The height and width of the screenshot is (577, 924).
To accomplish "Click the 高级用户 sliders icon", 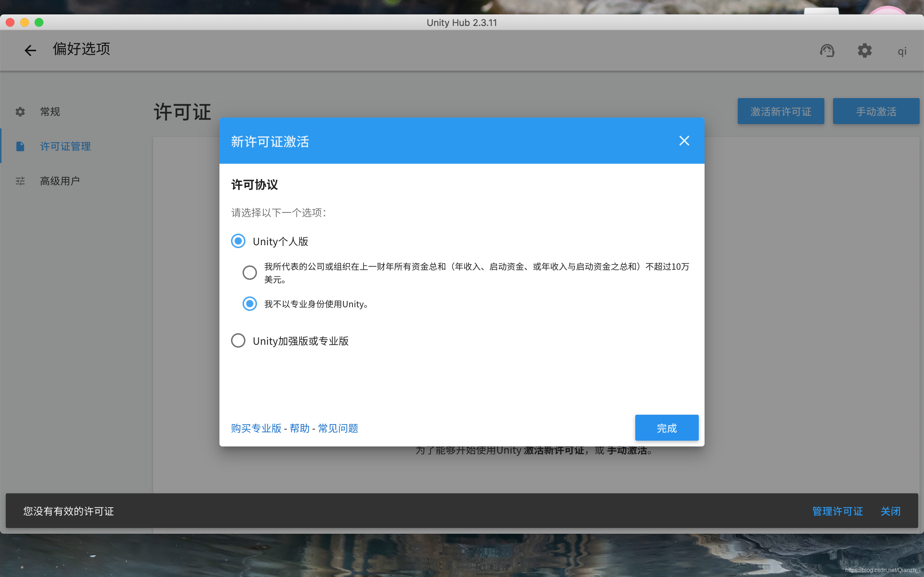I will tap(20, 181).
